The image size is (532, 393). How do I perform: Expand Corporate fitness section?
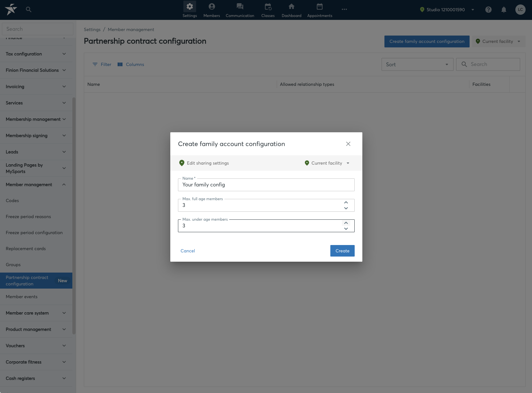pos(36,362)
